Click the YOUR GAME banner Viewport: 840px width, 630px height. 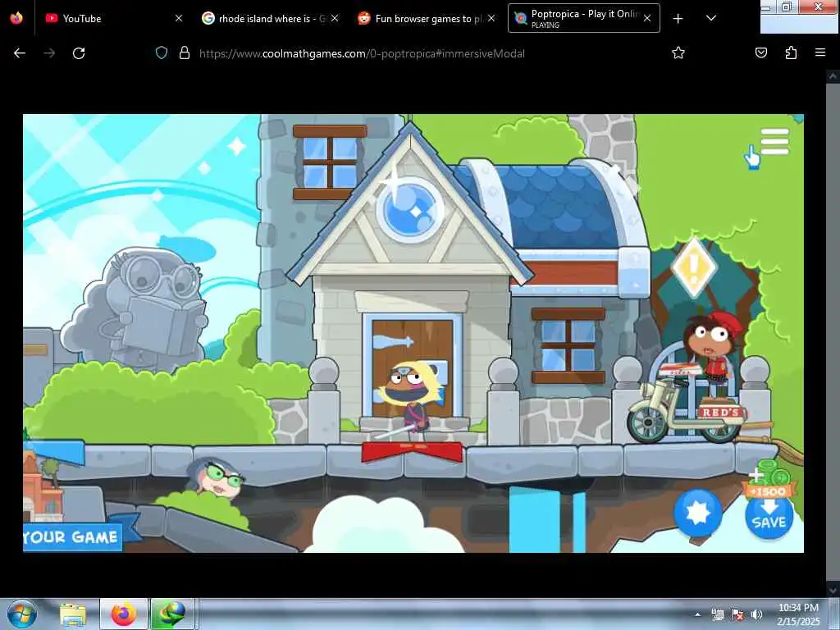pos(72,536)
